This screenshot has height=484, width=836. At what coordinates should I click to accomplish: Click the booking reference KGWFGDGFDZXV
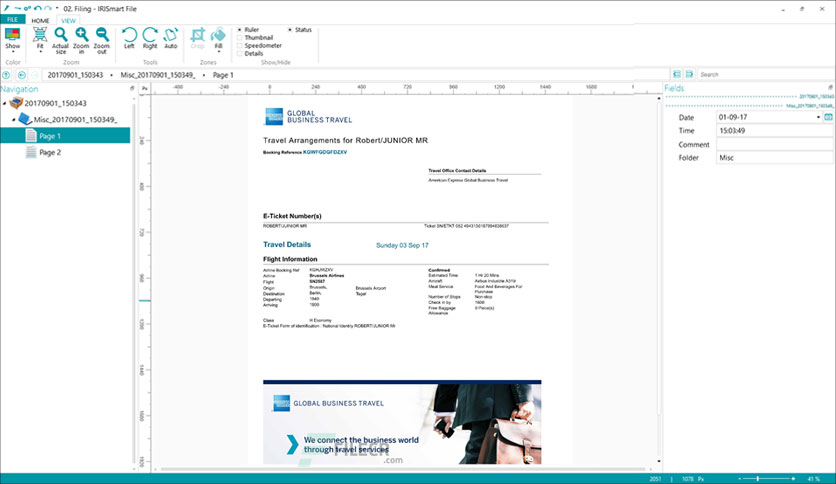click(325, 152)
